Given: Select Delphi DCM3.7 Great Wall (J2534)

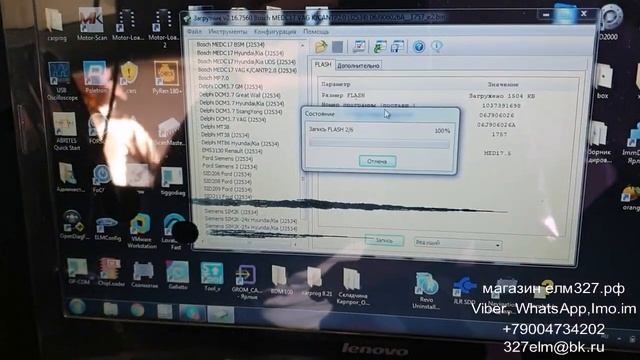Looking at the screenshot, I should 240,95.
